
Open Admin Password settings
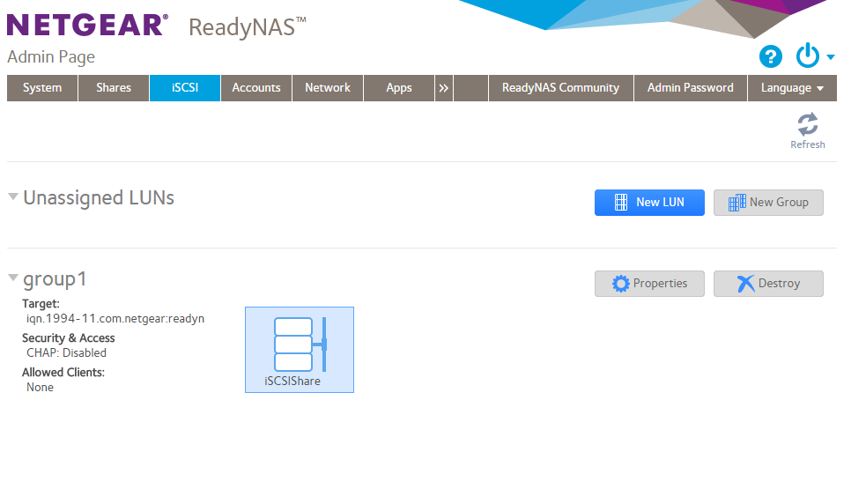click(x=691, y=88)
